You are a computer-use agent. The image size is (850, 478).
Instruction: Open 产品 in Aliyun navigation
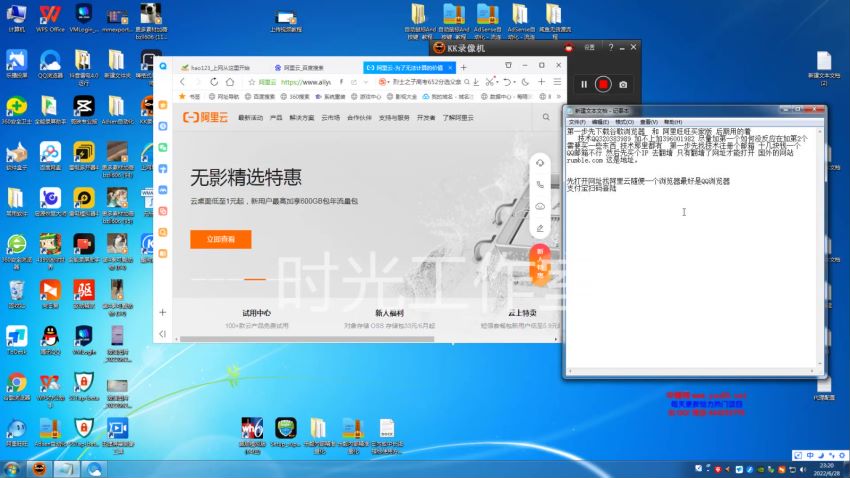click(276, 118)
